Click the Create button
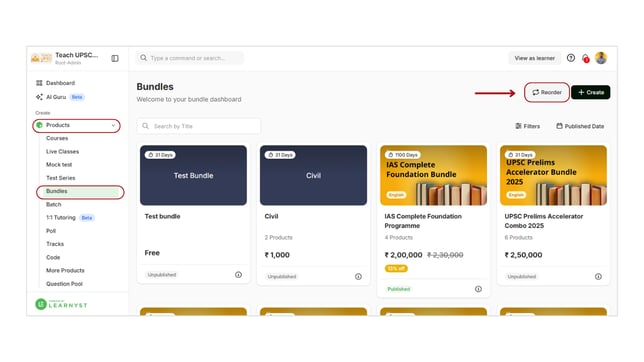The width and height of the screenshot is (644, 362). click(x=591, y=92)
